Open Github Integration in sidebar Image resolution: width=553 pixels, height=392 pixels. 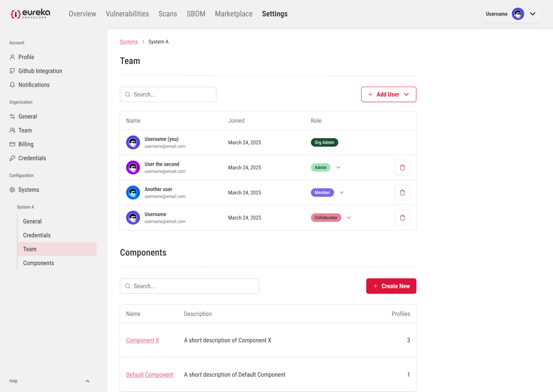pos(40,71)
